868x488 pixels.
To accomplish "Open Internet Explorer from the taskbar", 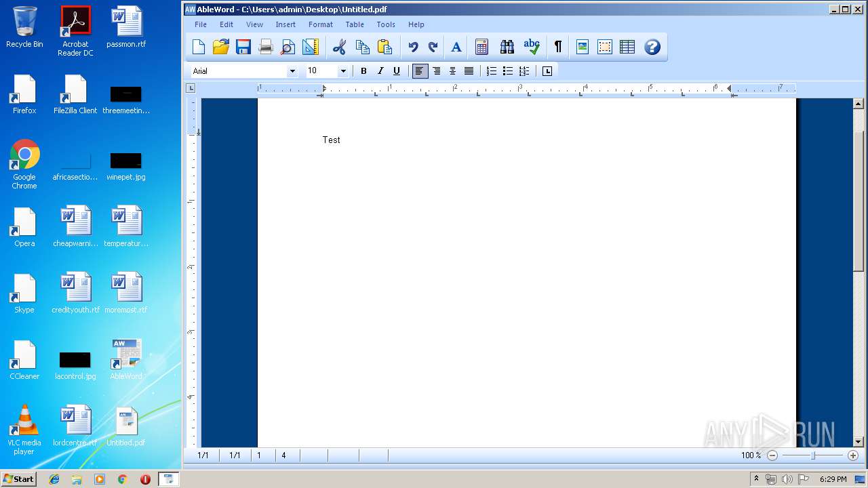I will (54, 479).
